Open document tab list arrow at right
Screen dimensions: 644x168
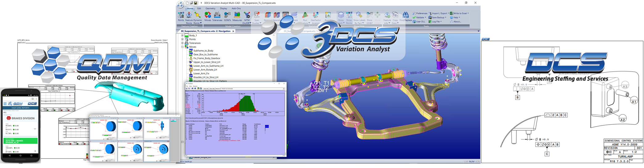point(478,31)
